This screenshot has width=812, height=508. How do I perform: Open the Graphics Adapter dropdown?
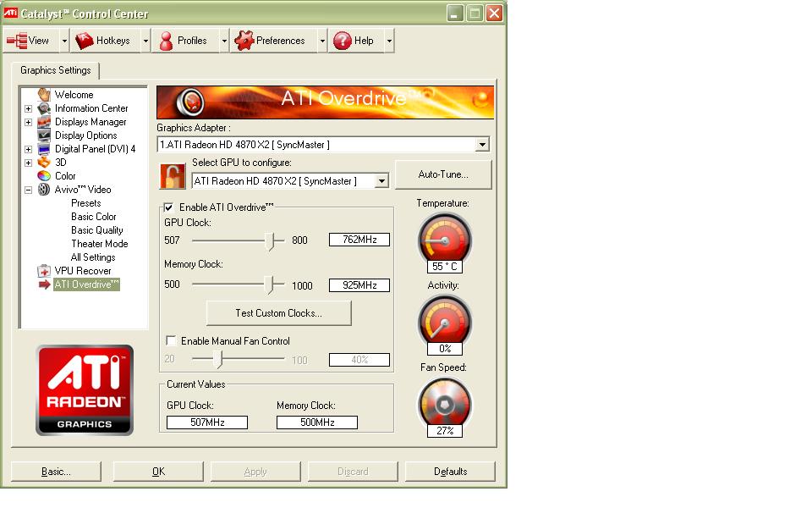click(482, 145)
